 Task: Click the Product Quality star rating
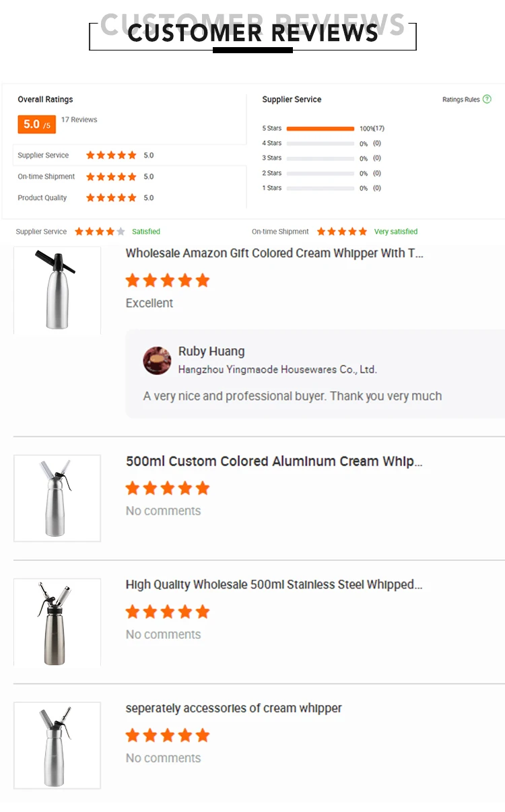click(x=111, y=198)
